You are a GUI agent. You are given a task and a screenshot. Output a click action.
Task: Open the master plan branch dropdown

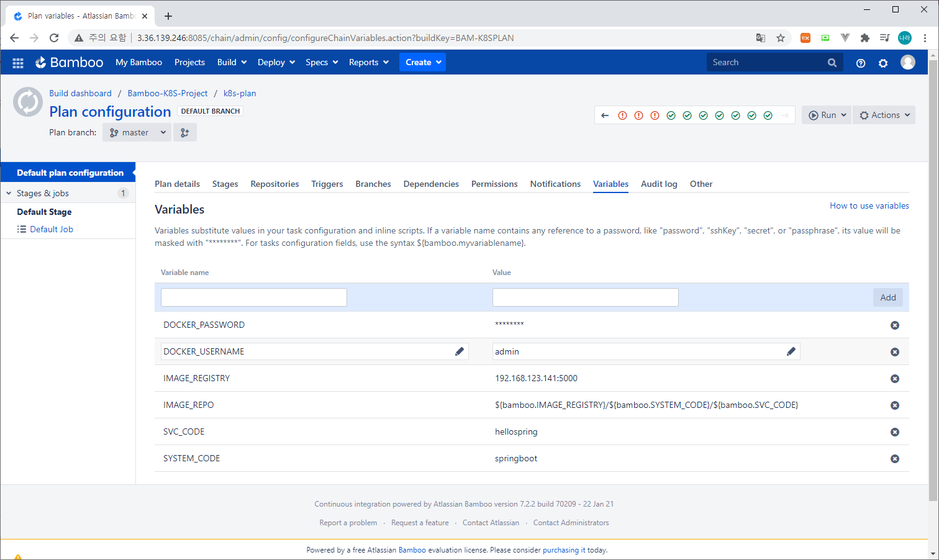tap(137, 132)
